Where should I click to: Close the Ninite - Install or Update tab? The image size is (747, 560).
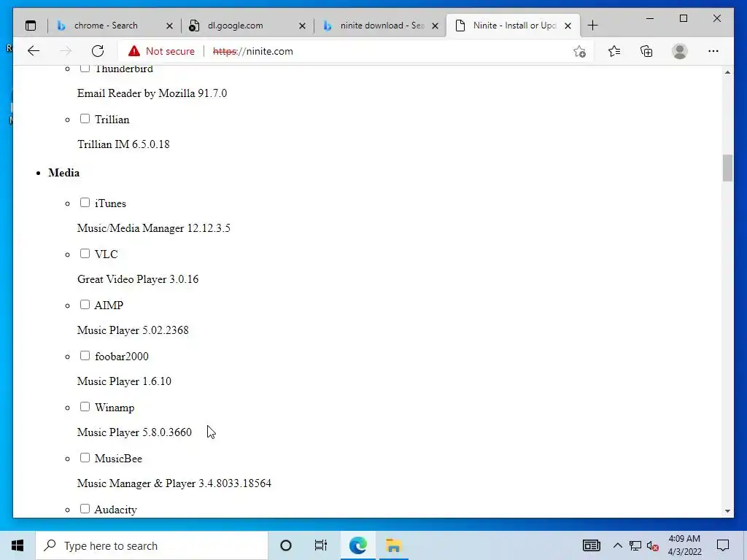(568, 26)
